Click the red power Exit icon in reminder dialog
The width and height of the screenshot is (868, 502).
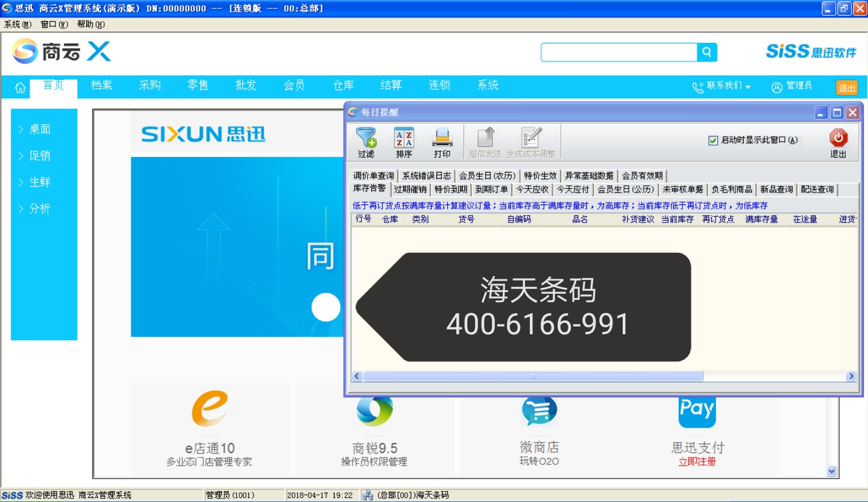838,138
